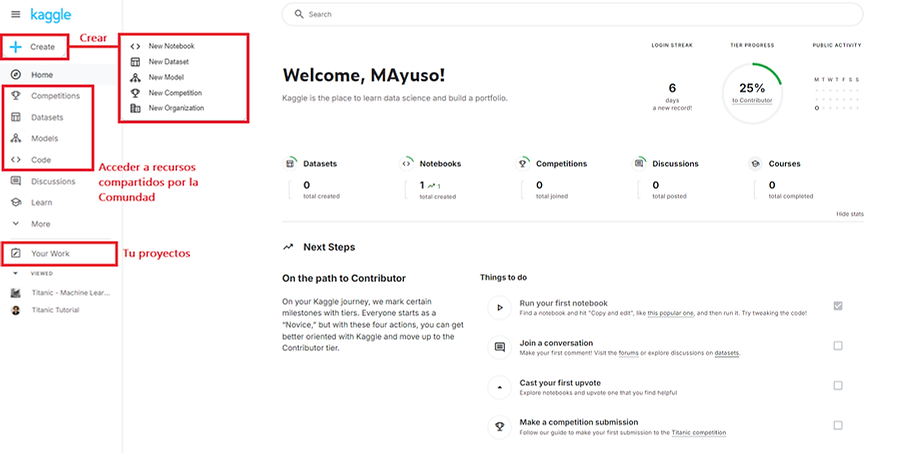Viewport: 901px width, 453px height.
Task: Click the Competitions trophy icon in sidebar
Action: click(x=16, y=96)
